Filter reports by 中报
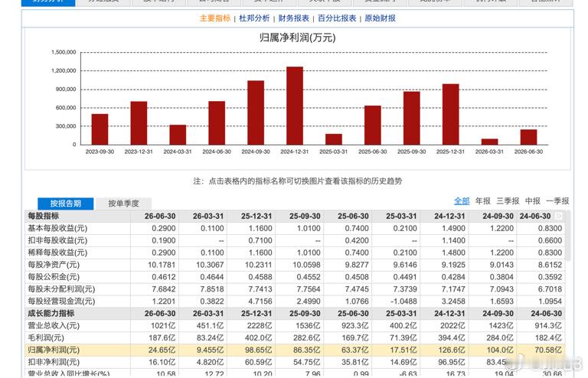Viewport: 588px width, 378px height. pyautogui.click(x=533, y=201)
